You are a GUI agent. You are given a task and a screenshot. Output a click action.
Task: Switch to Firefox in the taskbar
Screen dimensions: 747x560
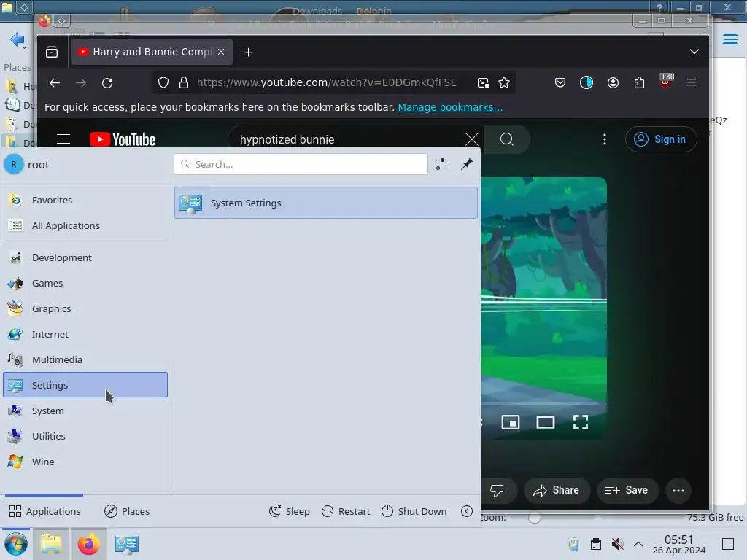coord(88,544)
